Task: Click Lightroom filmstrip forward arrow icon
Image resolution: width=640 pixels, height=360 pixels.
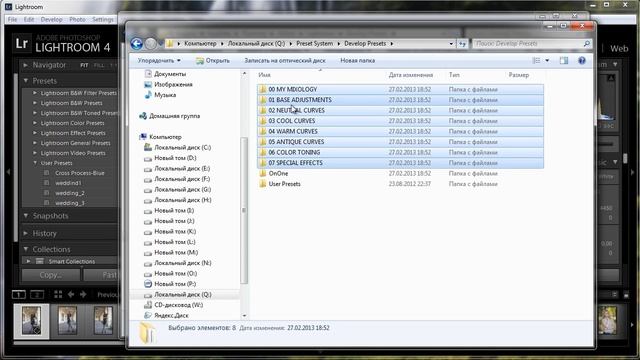Action: coord(83,294)
